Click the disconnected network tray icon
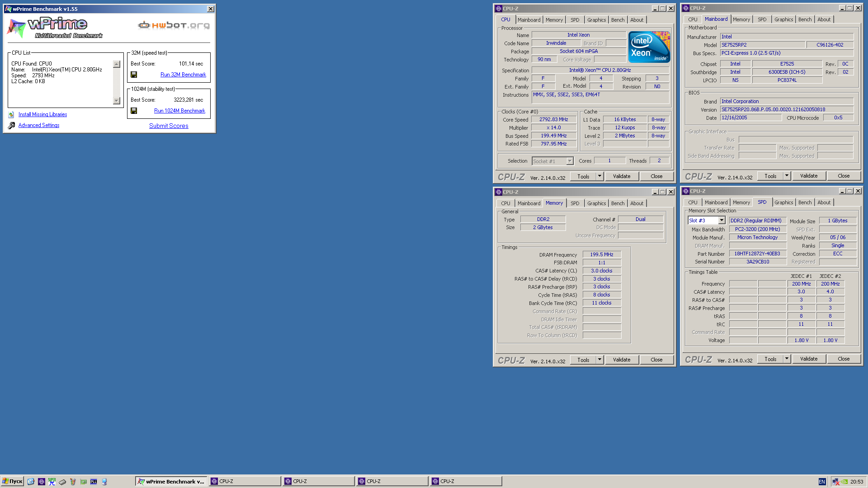Screen dimensions: 868x488 tap(835, 482)
